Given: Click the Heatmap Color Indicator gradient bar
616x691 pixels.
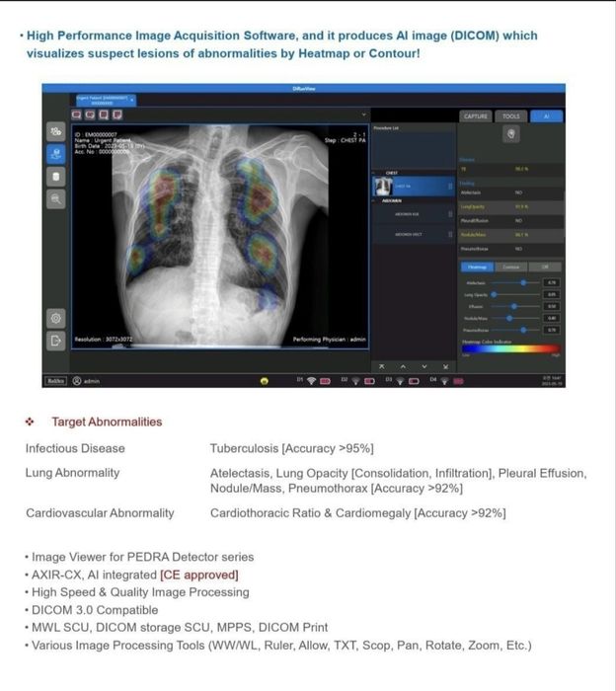Looking at the screenshot, I should coord(511,349).
